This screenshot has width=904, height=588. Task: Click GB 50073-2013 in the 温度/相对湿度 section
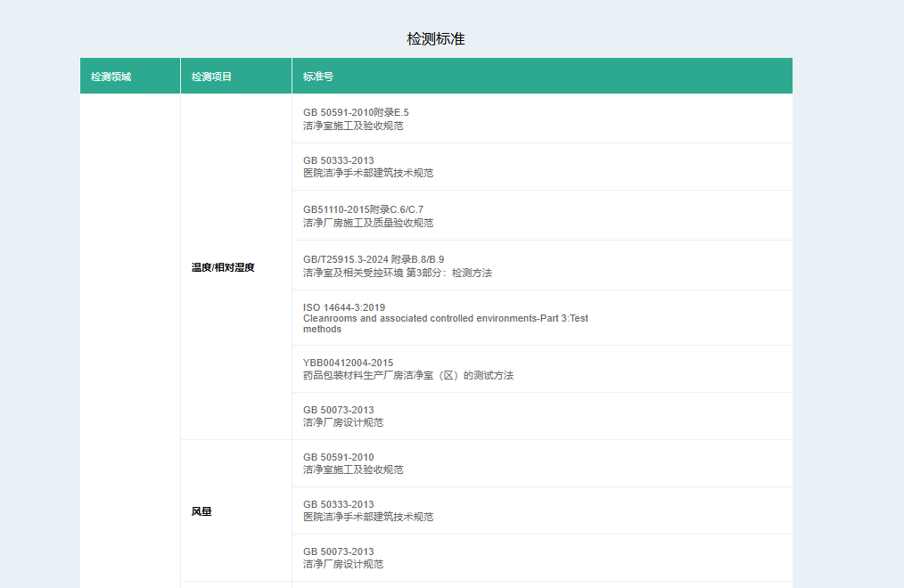pos(338,410)
